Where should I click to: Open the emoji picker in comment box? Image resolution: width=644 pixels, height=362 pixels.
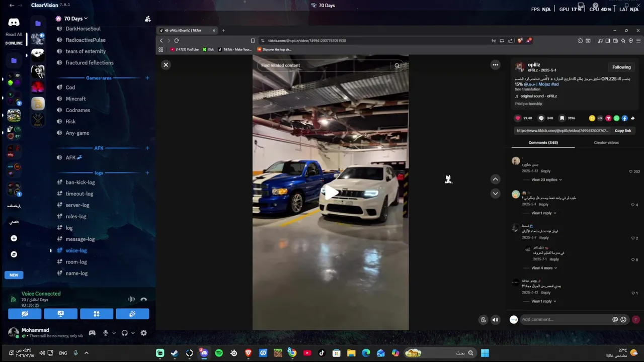[x=623, y=319]
